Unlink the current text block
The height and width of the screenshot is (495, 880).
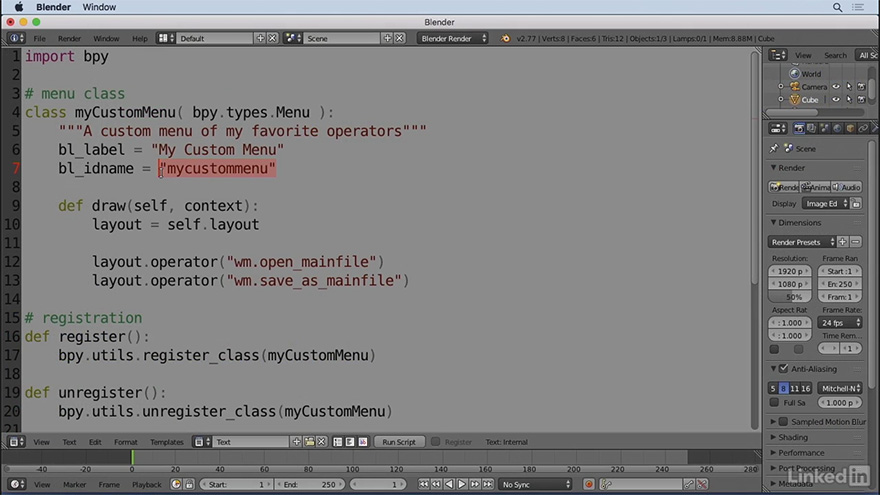322,442
